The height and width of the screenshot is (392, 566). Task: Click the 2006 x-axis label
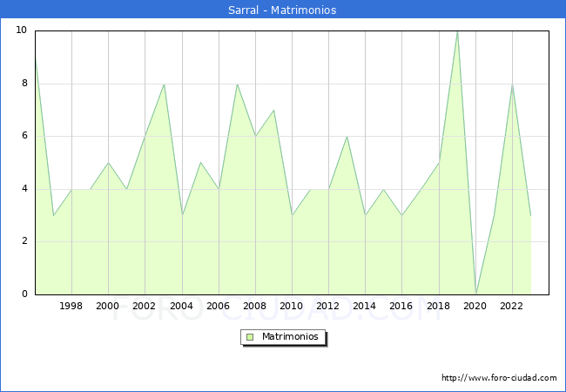[x=218, y=306]
